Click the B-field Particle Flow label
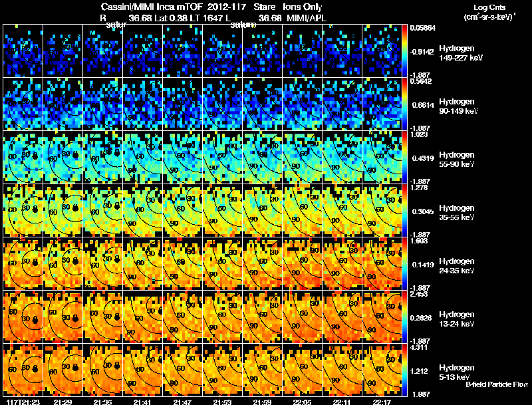532x405 pixels. pos(497,384)
